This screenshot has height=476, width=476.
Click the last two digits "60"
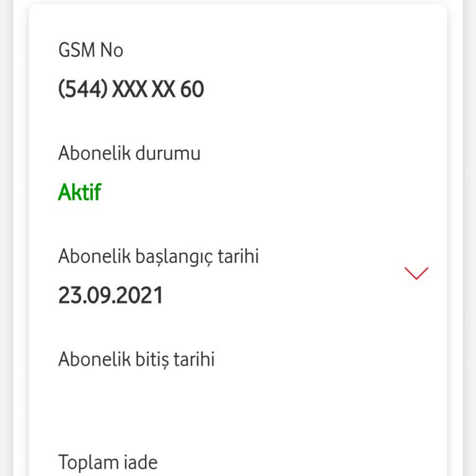point(192,89)
